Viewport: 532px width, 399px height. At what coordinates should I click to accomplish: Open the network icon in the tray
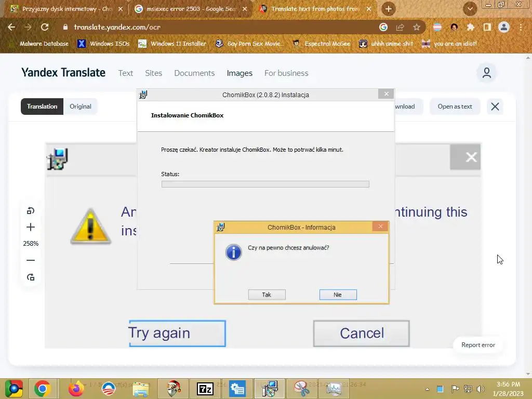click(x=468, y=389)
